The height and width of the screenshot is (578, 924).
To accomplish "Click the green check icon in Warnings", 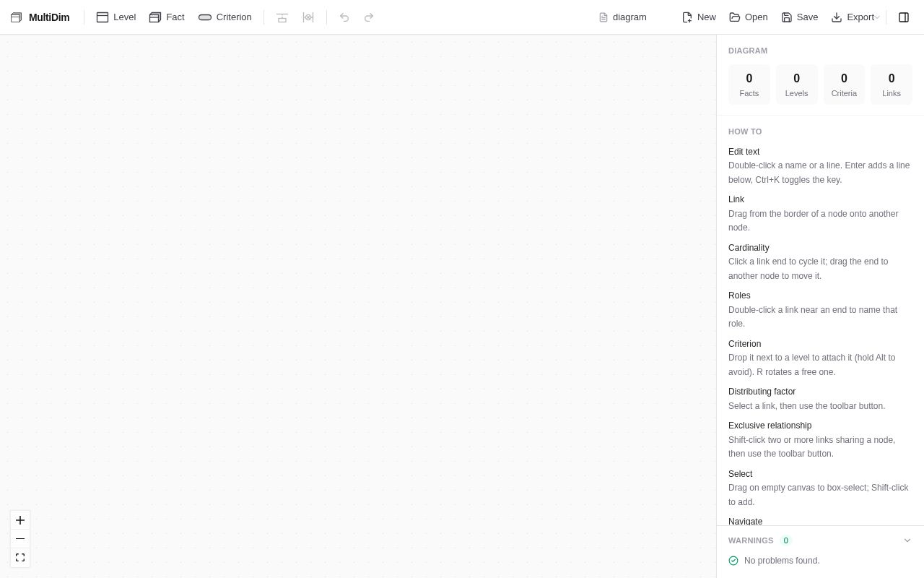I will point(733,561).
